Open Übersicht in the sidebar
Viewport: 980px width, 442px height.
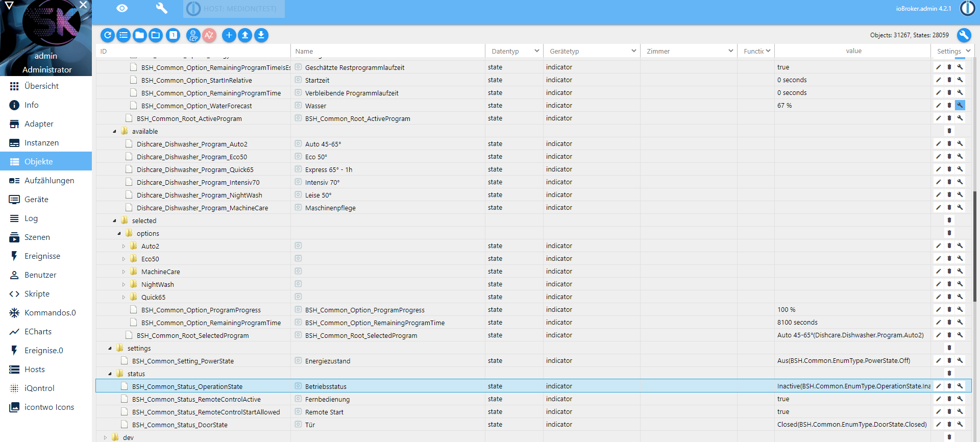46,86
